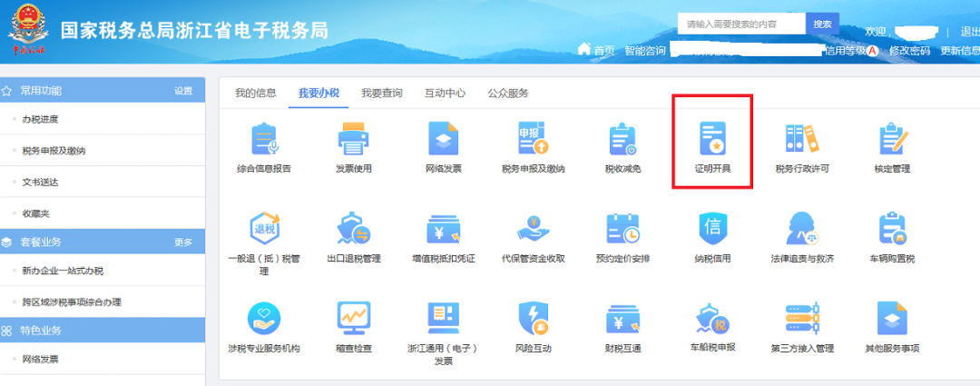The image size is (980, 386).
Task: Click 退出 link in header
Action: pyautogui.click(x=970, y=31)
